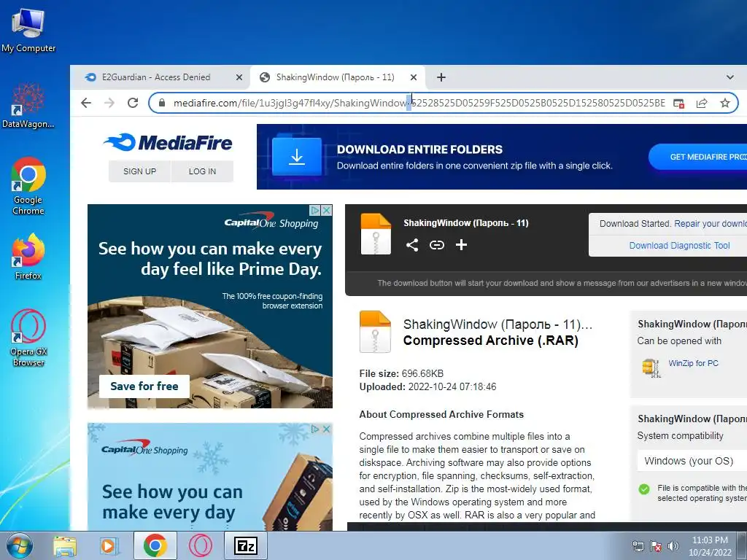Viewport: 747px width, 560px height.
Task: Click the MediaFire logo
Action: coord(168,142)
